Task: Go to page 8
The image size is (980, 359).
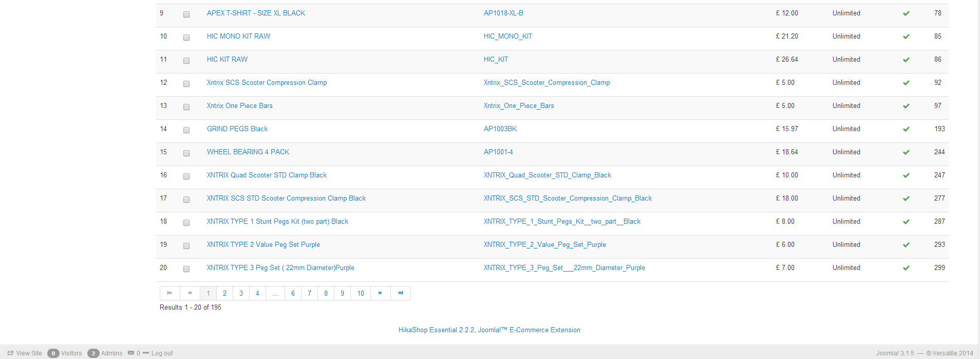Action: coord(326,293)
